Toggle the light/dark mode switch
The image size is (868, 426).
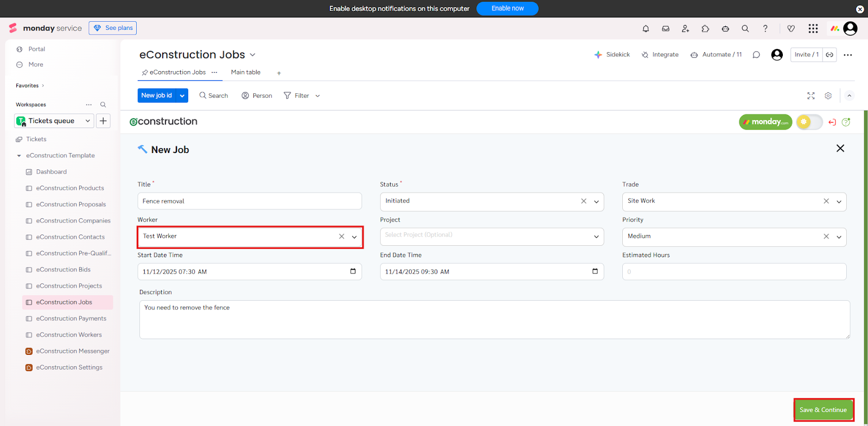809,122
